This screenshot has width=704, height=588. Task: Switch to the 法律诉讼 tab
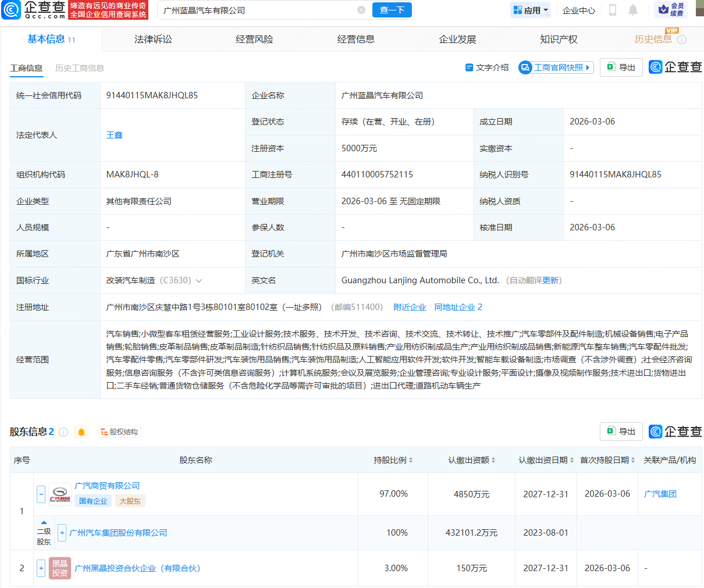153,39
